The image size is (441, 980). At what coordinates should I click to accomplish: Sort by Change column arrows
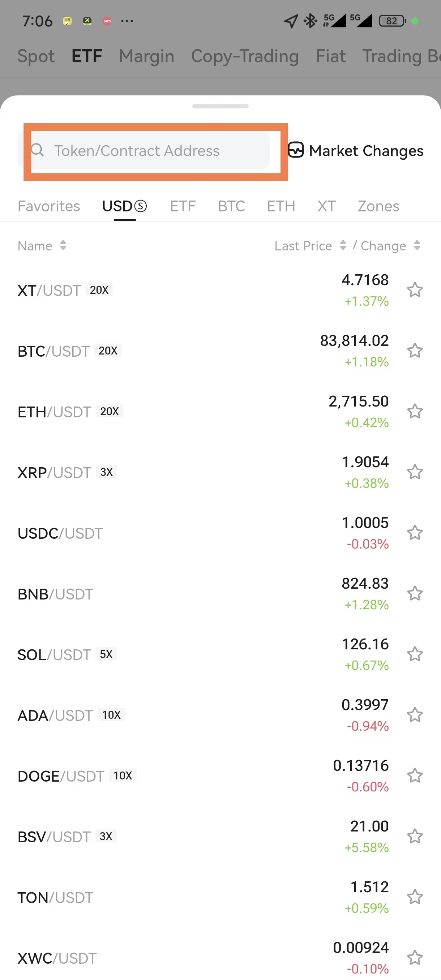coord(417,245)
